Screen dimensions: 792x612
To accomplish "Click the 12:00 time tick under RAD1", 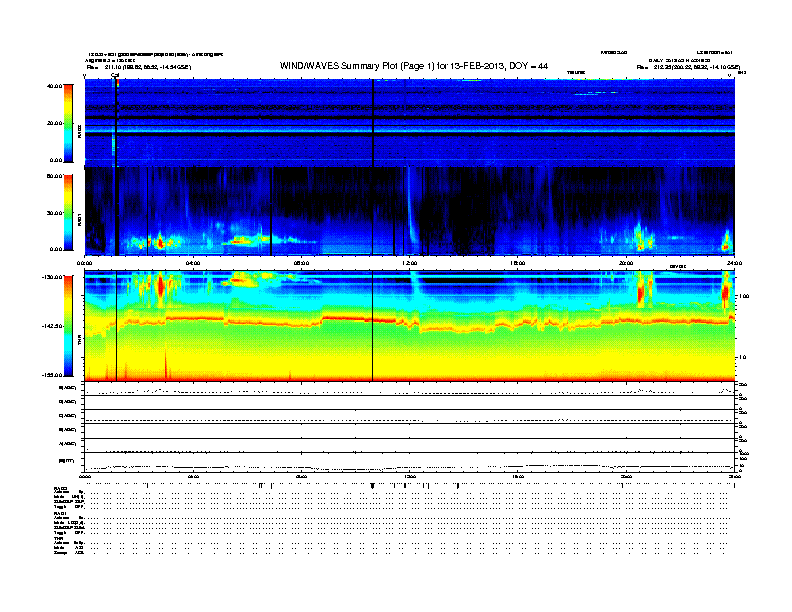I will [410, 263].
